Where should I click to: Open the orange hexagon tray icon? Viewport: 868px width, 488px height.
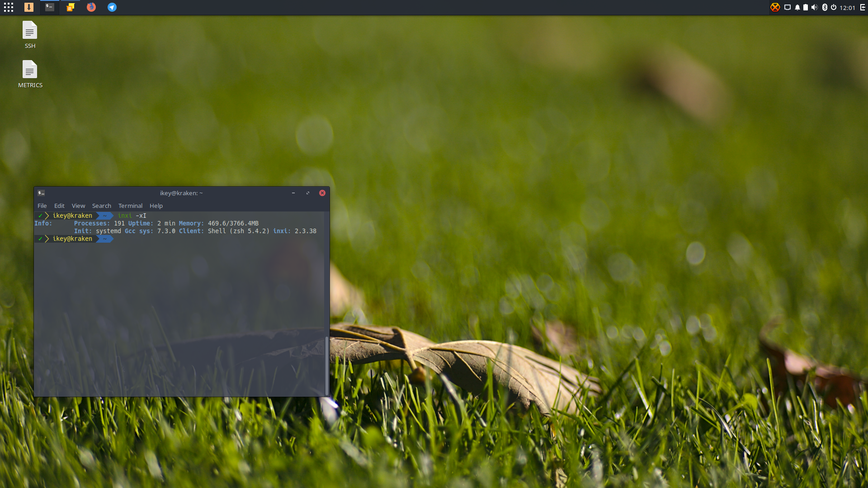pos(775,7)
